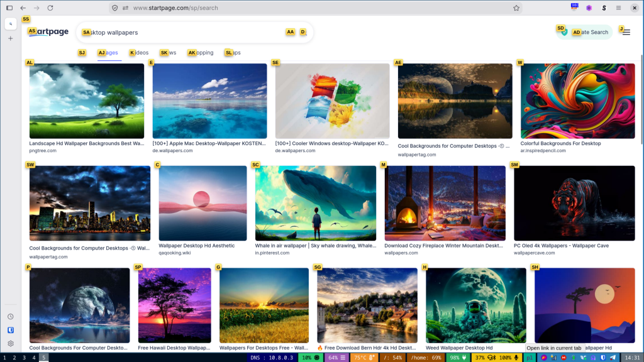Open extension with red badge in toolbar

click(x=574, y=7)
